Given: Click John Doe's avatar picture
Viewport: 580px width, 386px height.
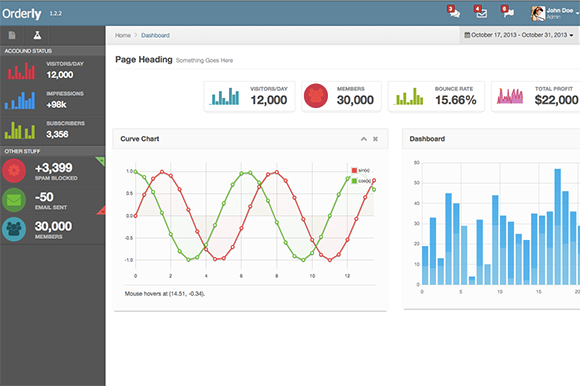Looking at the screenshot, I should tap(538, 13).
